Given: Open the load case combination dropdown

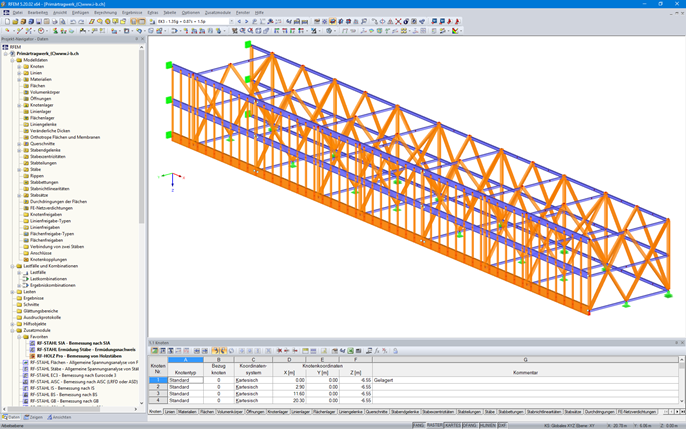Looking at the screenshot, I should 231,21.
